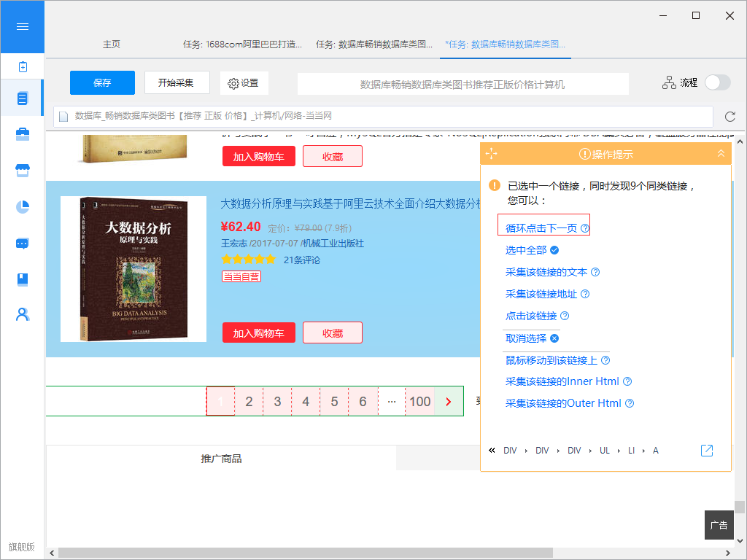Click the double-left arrow in element path

492,450
